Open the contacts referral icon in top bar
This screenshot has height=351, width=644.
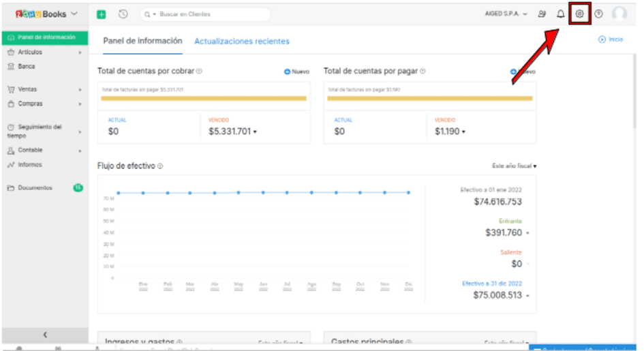[x=542, y=14]
